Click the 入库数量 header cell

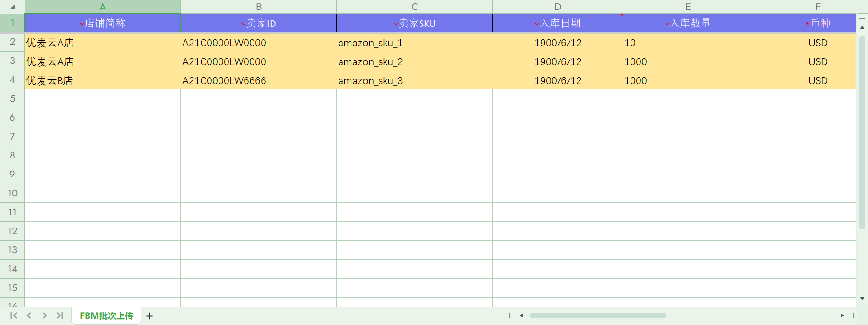[688, 23]
